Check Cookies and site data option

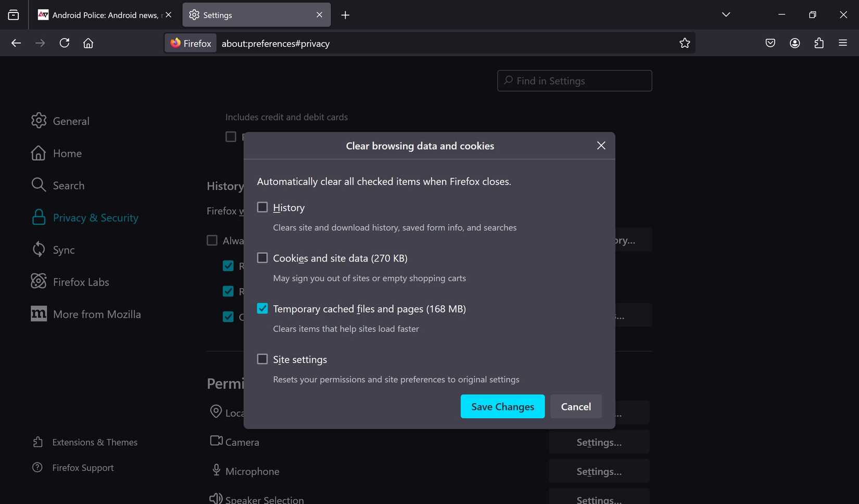[262, 258]
